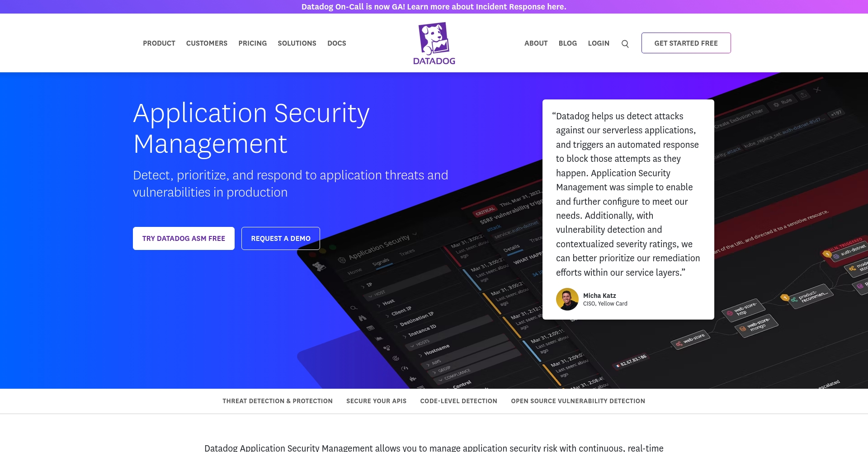Viewport: 868px width, 452px height.
Task: Jump to Secure Your APIs section
Action: (x=376, y=401)
